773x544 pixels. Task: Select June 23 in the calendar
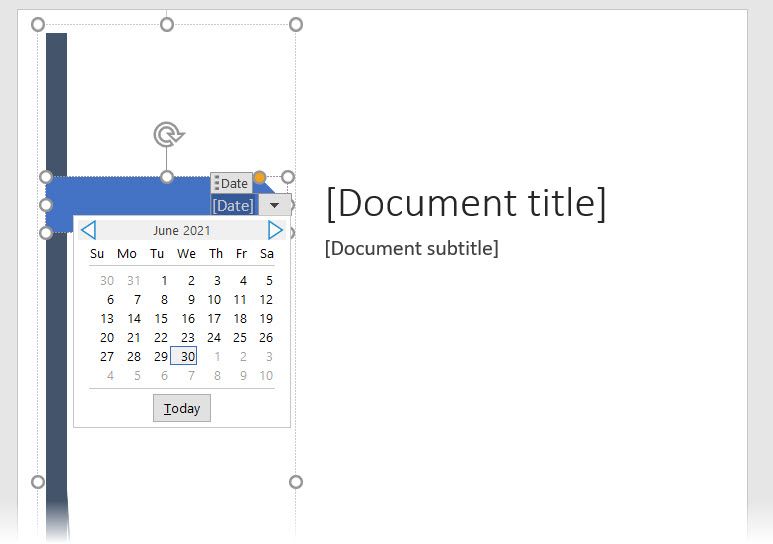coord(187,338)
